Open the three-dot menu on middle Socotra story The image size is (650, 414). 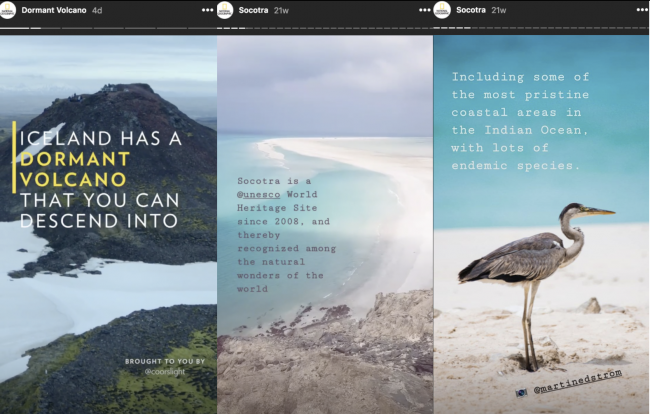(x=424, y=10)
